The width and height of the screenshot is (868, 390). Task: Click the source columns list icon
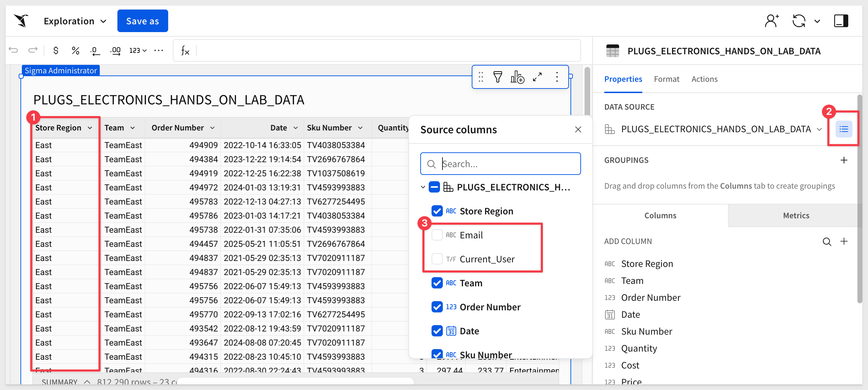[x=844, y=129]
